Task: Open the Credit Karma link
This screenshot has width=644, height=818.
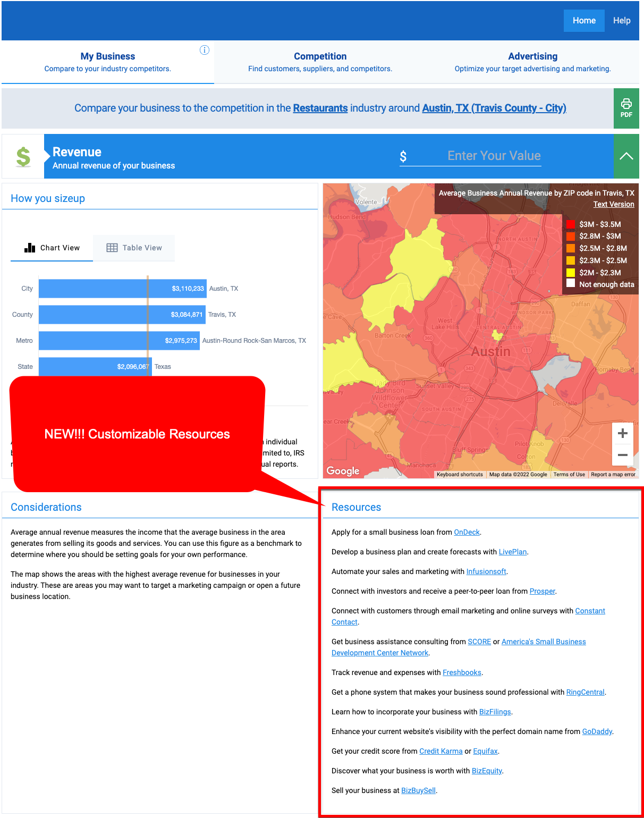Action: tap(440, 751)
